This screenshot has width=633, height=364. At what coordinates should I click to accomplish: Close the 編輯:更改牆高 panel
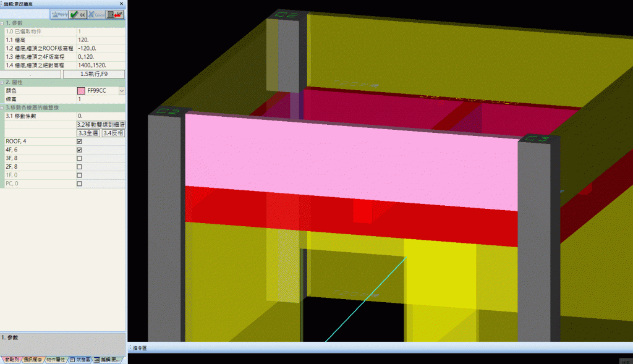coord(122,4)
